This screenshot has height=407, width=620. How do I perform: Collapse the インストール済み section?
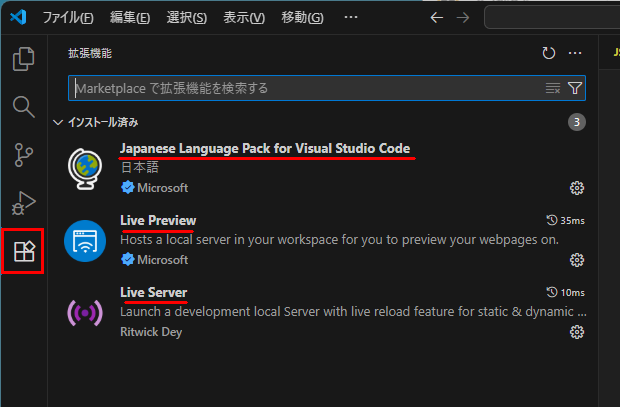click(x=58, y=122)
